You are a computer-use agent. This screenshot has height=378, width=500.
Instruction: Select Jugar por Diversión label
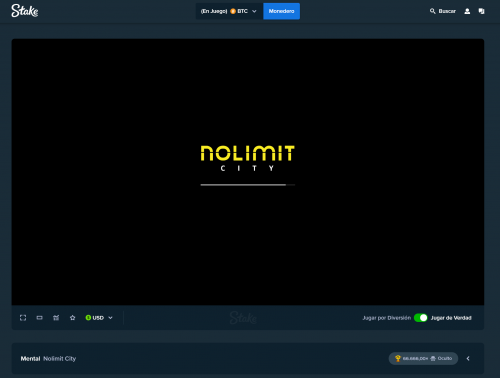387,318
